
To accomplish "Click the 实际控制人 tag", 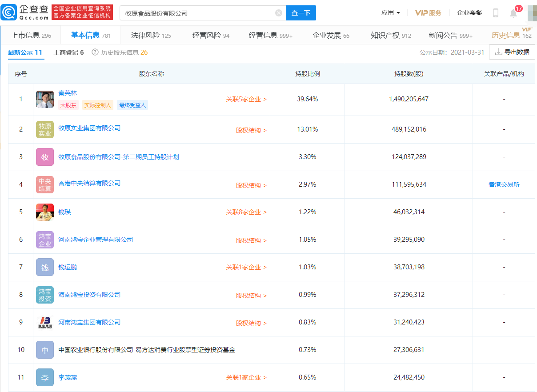I will (x=98, y=105).
